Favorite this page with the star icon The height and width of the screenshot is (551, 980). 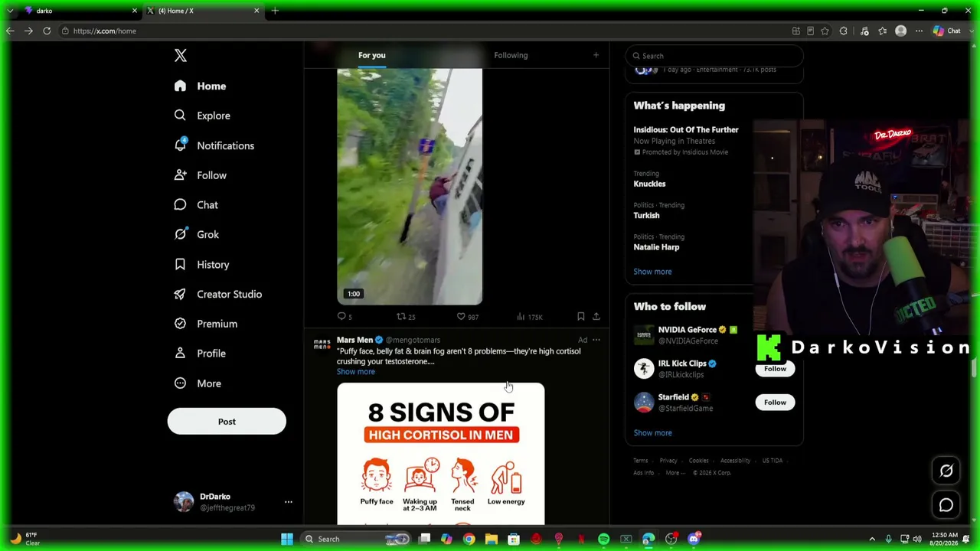coord(825,31)
